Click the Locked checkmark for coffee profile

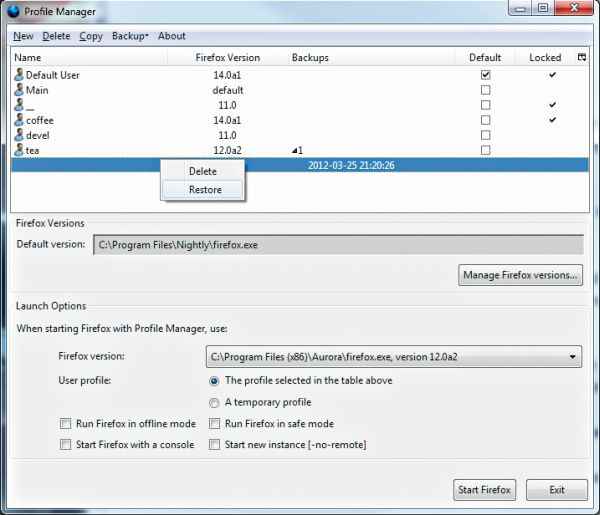pyautogui.click(x=552, y=120)
